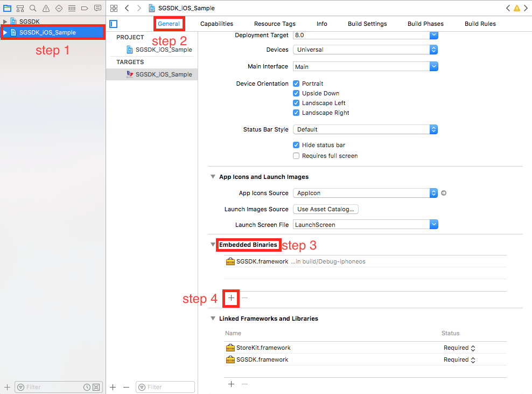The image size is (532, 394).
Task: Add a new target with the plus button
Action: [113, 387]
